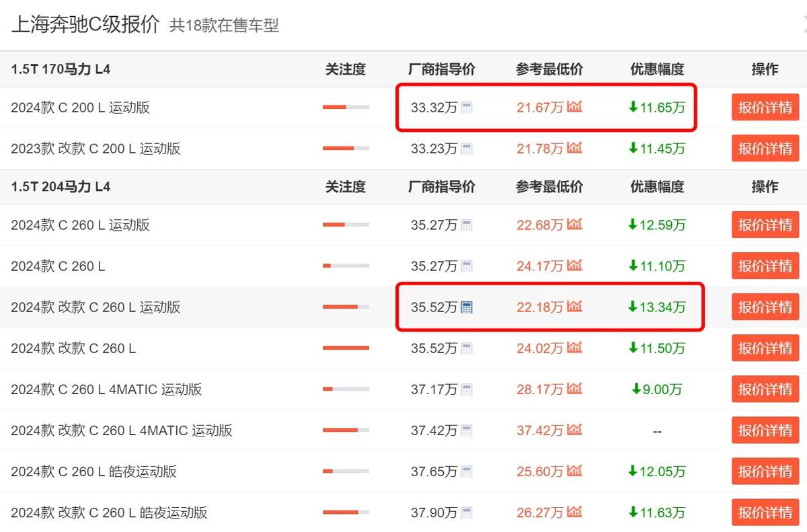The width and height of the screenshot is (807, 532).
Task: Open the model link in the 24.02万 row
Action: 73,348
